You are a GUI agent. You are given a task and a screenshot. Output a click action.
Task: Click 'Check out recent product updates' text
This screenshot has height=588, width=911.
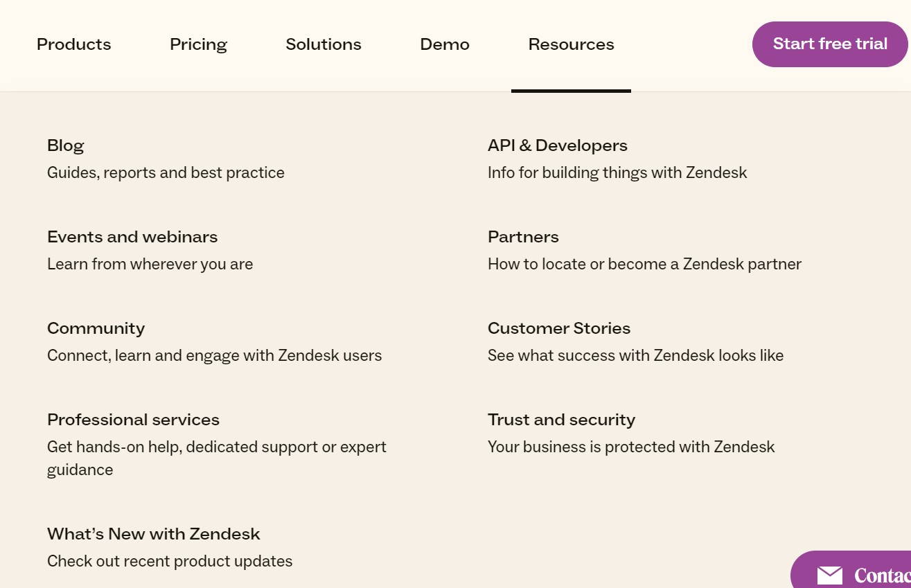(x=170, y=561)
